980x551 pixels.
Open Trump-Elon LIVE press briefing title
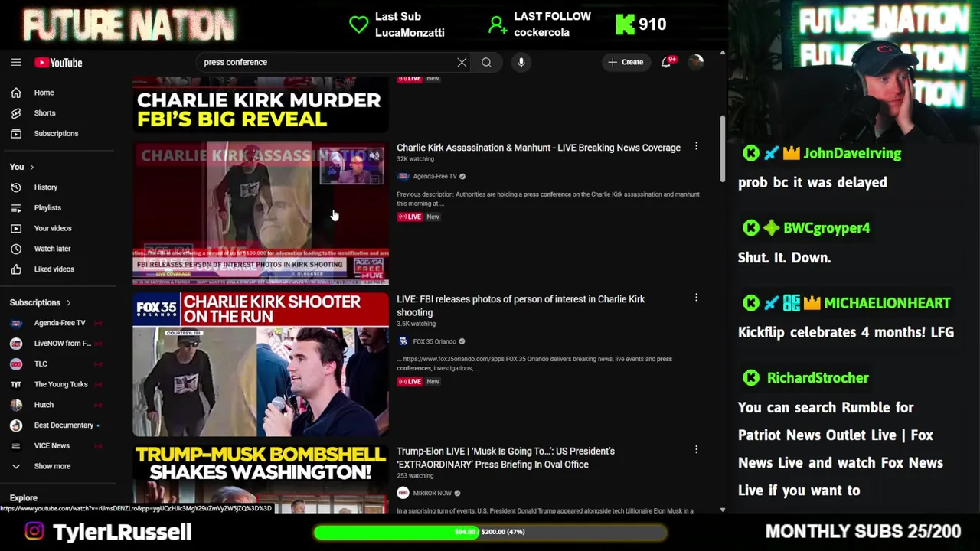point(505,458)
